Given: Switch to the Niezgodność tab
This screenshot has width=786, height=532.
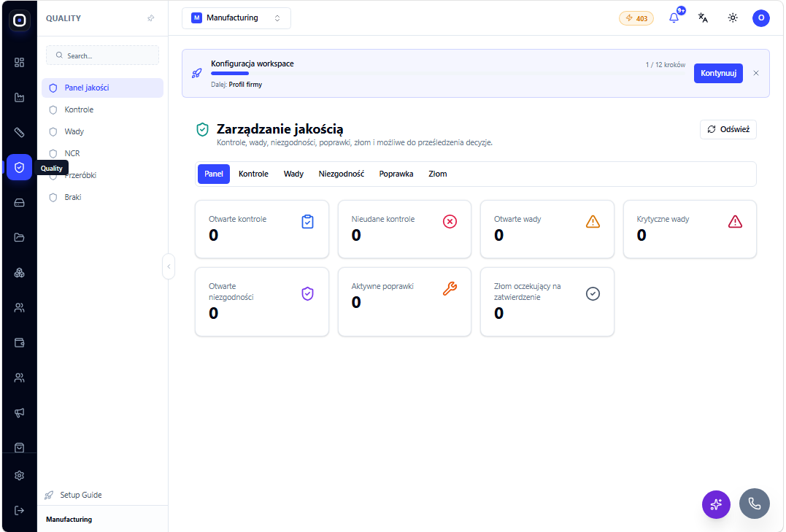Looking at the screenshot, I should 342,174.
